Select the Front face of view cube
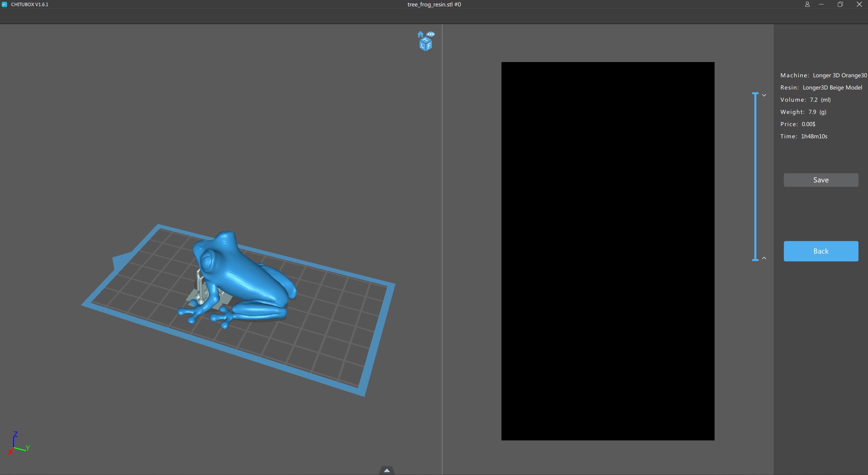This screenshot has width=868, height=475. click(429, 46)
